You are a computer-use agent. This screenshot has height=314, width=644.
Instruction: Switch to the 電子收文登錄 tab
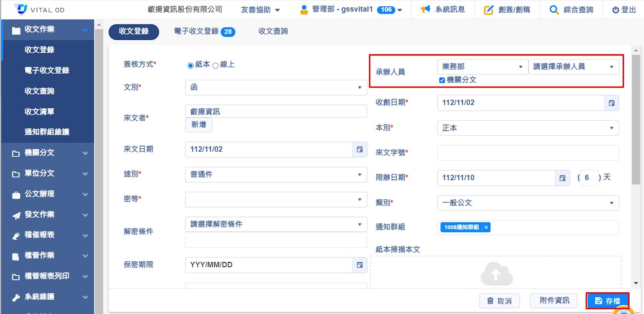coord(204,31)
